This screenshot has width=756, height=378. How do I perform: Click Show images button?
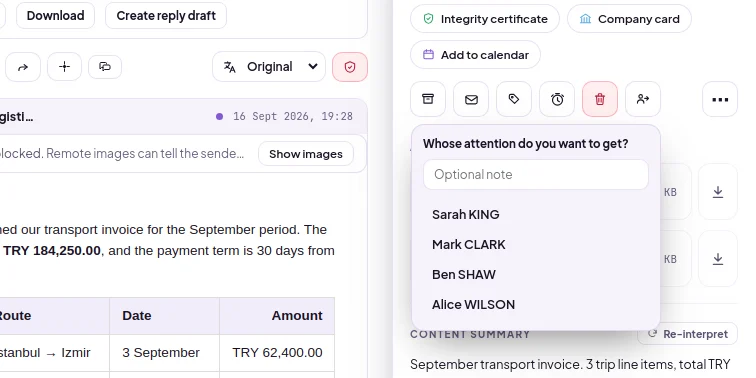(x=306, y=154)
